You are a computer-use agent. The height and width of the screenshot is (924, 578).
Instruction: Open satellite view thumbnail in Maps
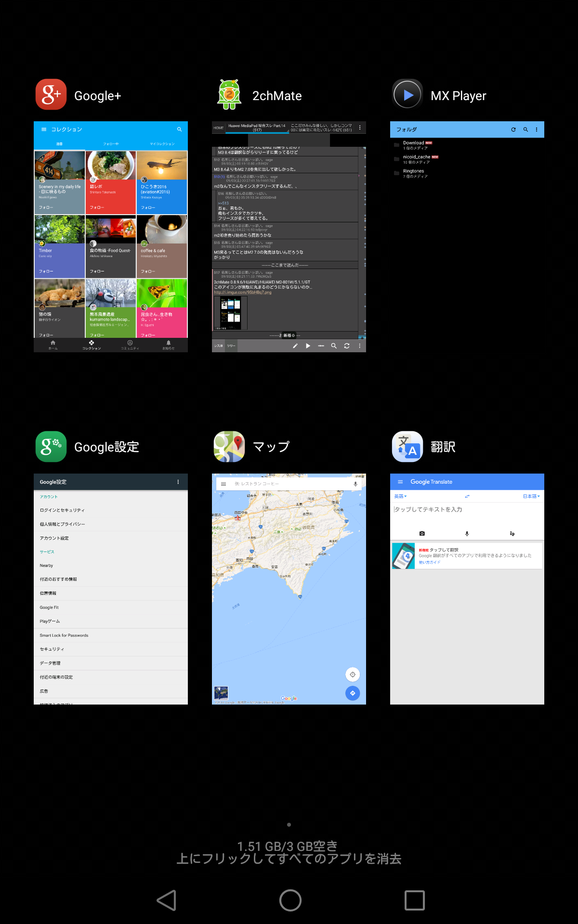221,693
